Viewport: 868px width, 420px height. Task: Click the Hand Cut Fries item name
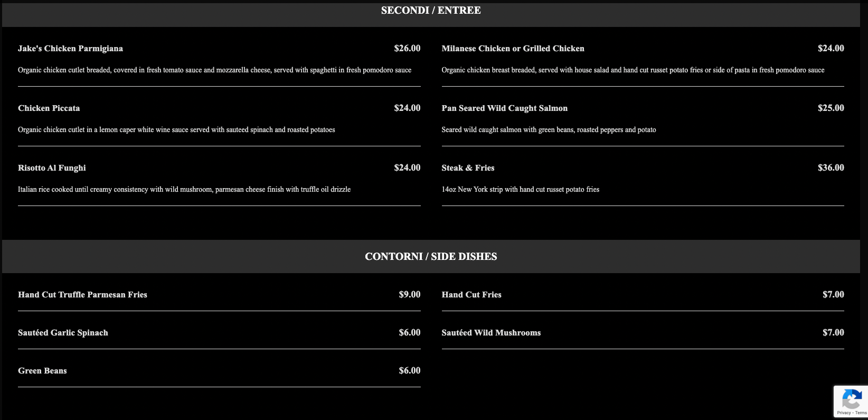[471, 295]
